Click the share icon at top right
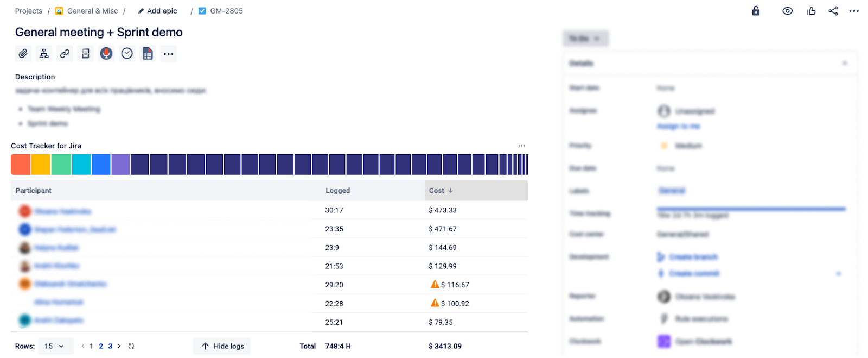868x358 pixels. [833, 11]
